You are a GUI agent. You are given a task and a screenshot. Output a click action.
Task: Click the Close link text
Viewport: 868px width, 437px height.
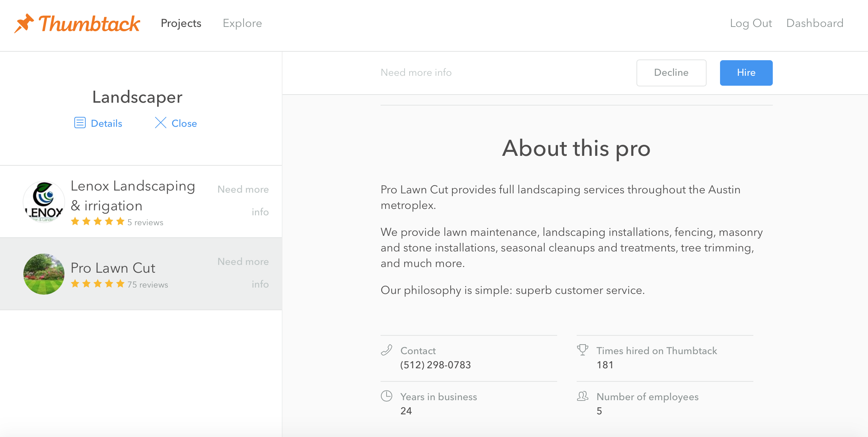click(184, 123)
